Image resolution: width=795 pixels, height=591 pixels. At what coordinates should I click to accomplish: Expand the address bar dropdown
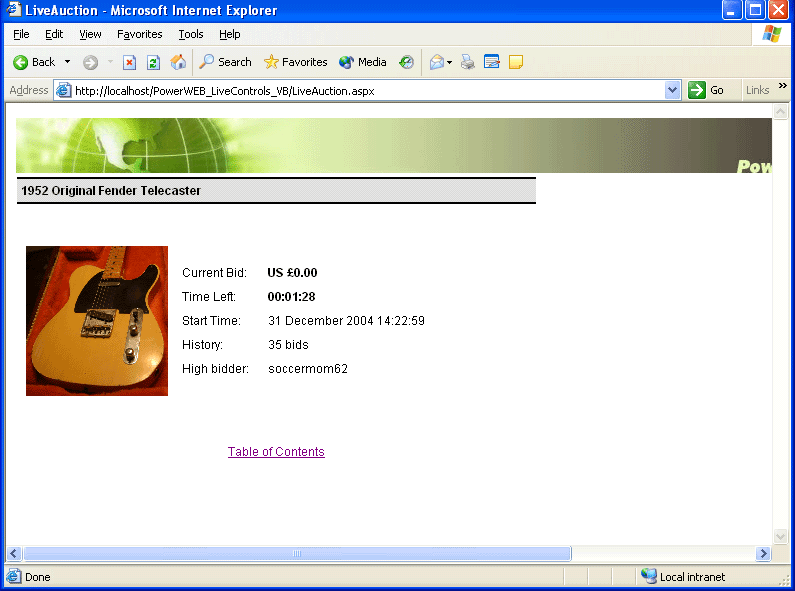[672, 91]
